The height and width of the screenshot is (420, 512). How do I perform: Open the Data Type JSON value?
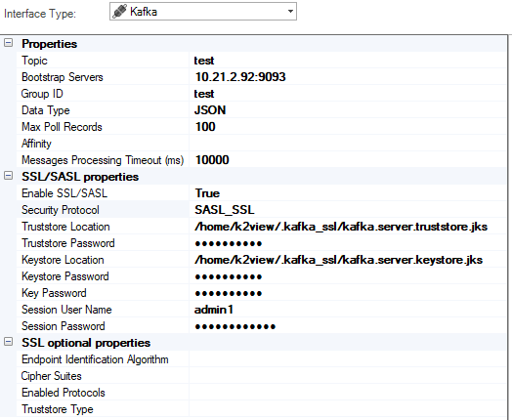[x=348, y=110]
